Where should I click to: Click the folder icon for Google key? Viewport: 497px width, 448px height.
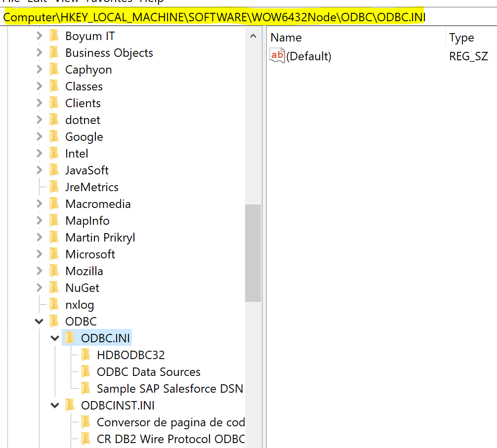tap(54, 137)
